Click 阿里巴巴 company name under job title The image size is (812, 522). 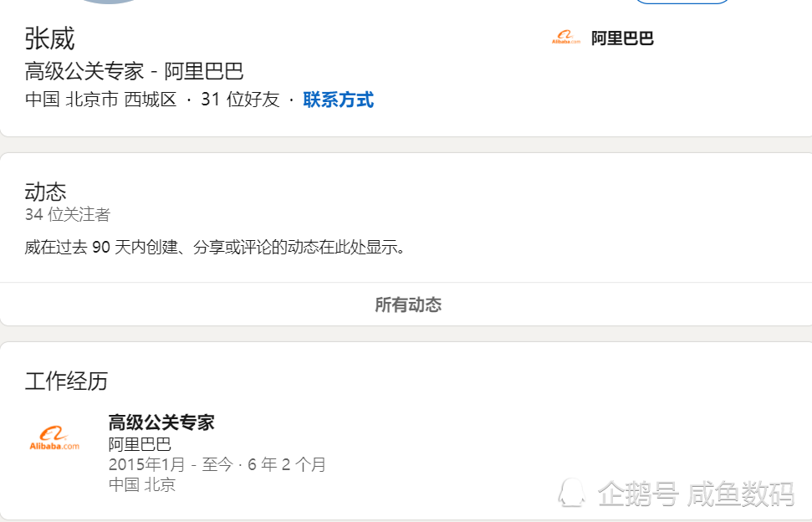click(140, 444)
